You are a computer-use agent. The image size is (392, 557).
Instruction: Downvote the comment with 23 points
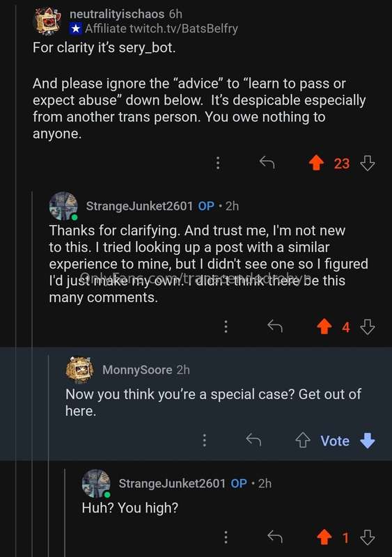point(368,164)
